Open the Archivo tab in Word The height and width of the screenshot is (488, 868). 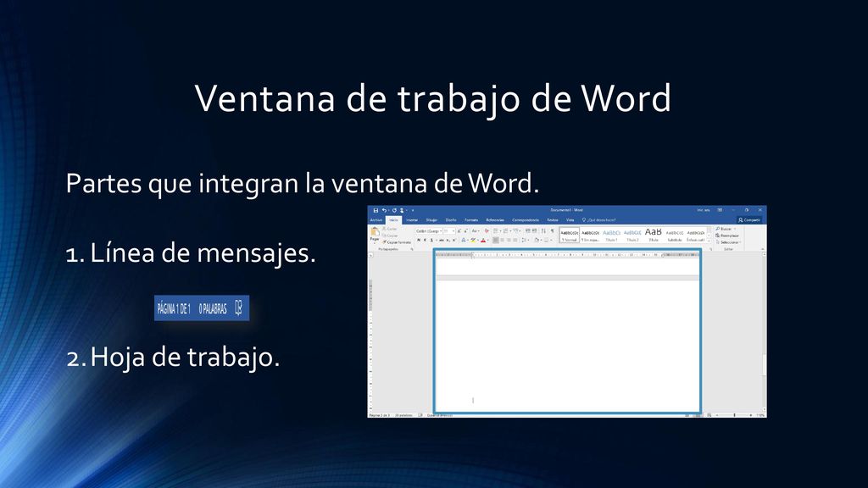pyautogui.click(x=376, y=220)
